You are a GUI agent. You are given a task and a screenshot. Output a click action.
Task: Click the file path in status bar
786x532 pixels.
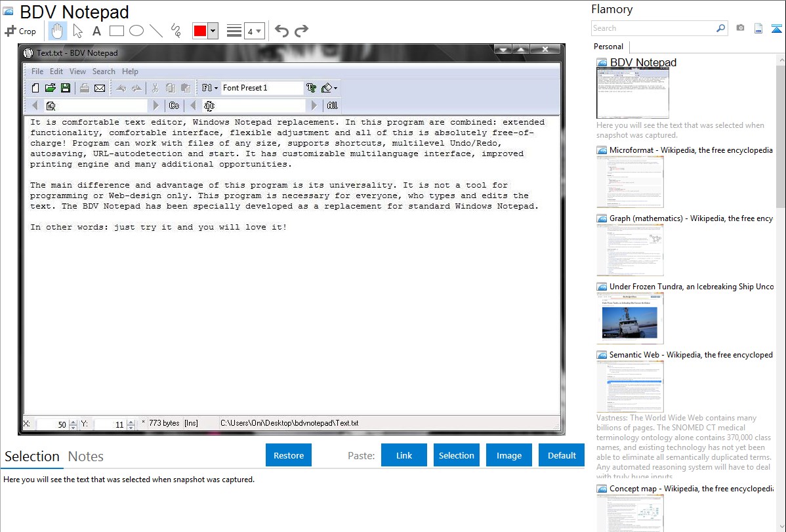(x=289, y=423)
